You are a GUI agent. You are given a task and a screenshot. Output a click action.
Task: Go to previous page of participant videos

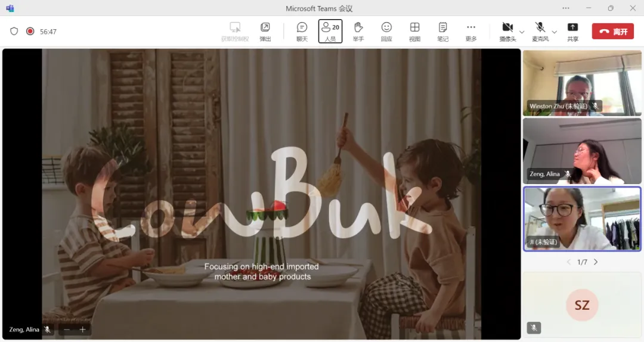pos(569,262)
